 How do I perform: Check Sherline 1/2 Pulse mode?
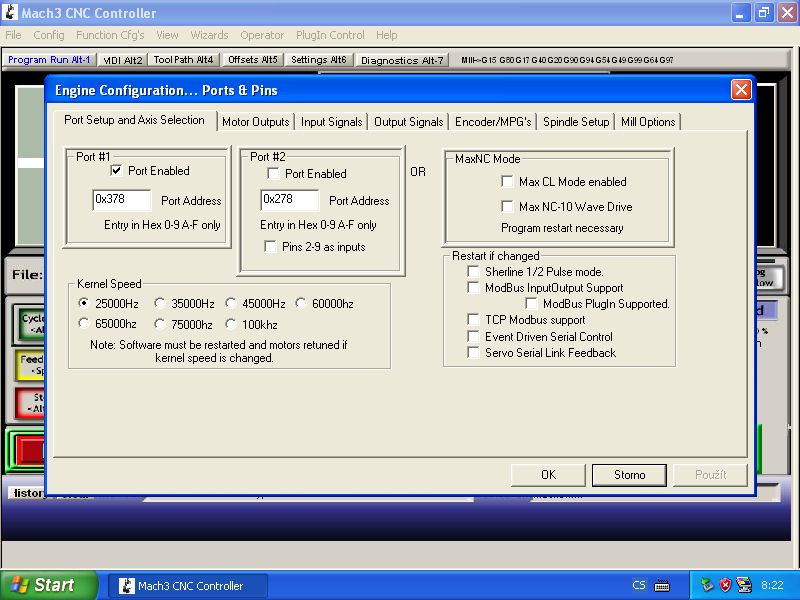tap(474, 272)
